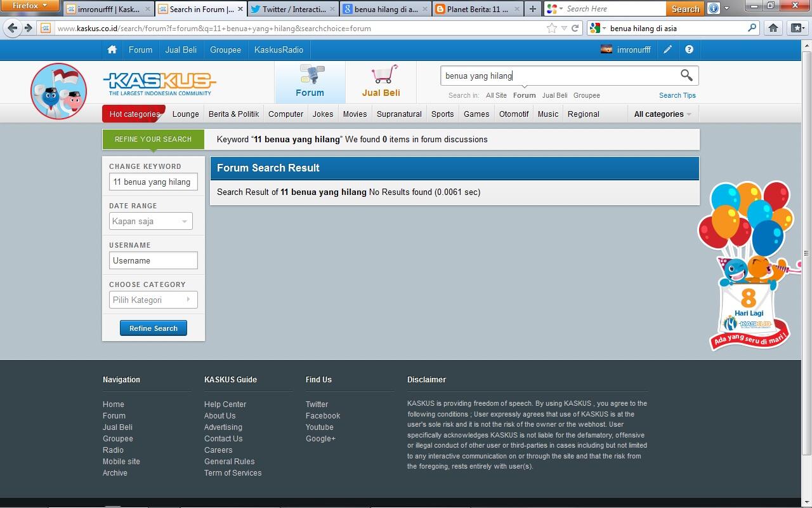Image resolution: width=812 pixels, height=508 pixels.
Task: Click site identity icon in address bar
Action: [45, 28]
